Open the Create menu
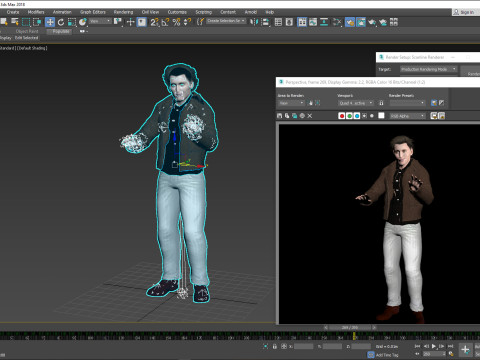 coord(13,12)
